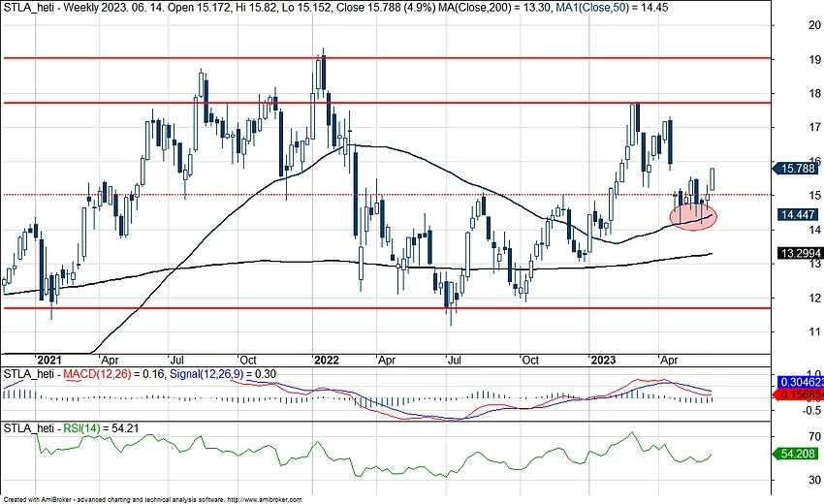The image size is (824, 504).
Task: Click the 2022 year label on time axis
Action: [x=327, y=360]
